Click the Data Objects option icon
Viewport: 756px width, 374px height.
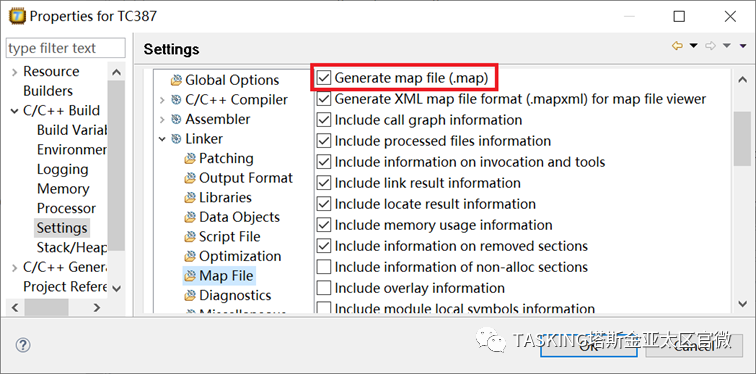click(x=190, y=217)
